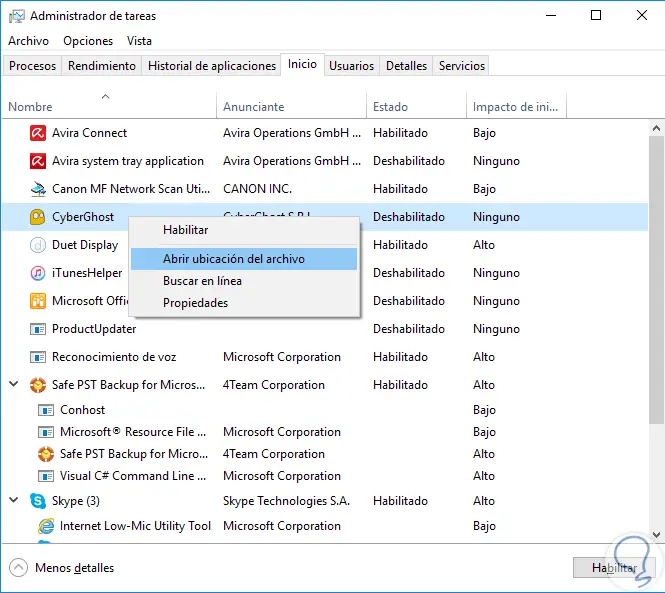Click the Menos detalles arrow icon
665x593 pixels.
point(18,568)
